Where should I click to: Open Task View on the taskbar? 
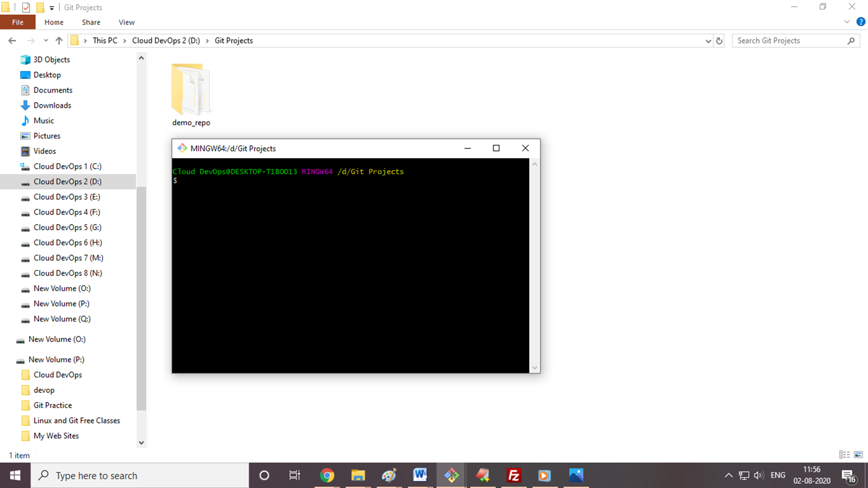pyautogui.click(x=294, y=475)
